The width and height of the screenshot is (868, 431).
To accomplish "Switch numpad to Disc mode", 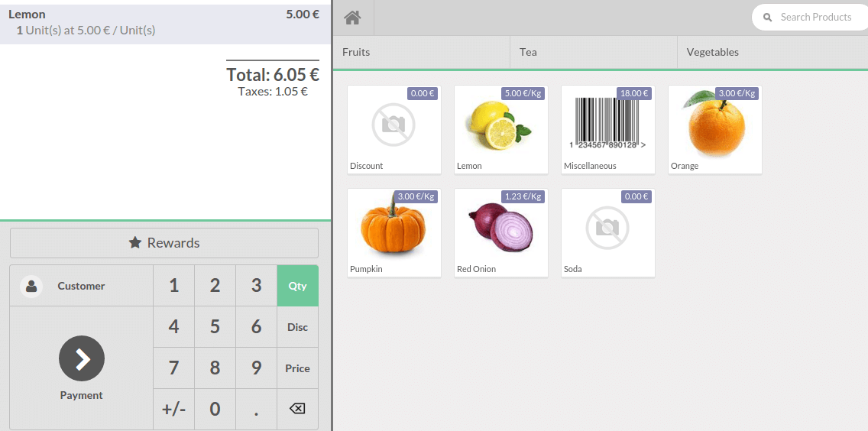I will coord(297,327).
